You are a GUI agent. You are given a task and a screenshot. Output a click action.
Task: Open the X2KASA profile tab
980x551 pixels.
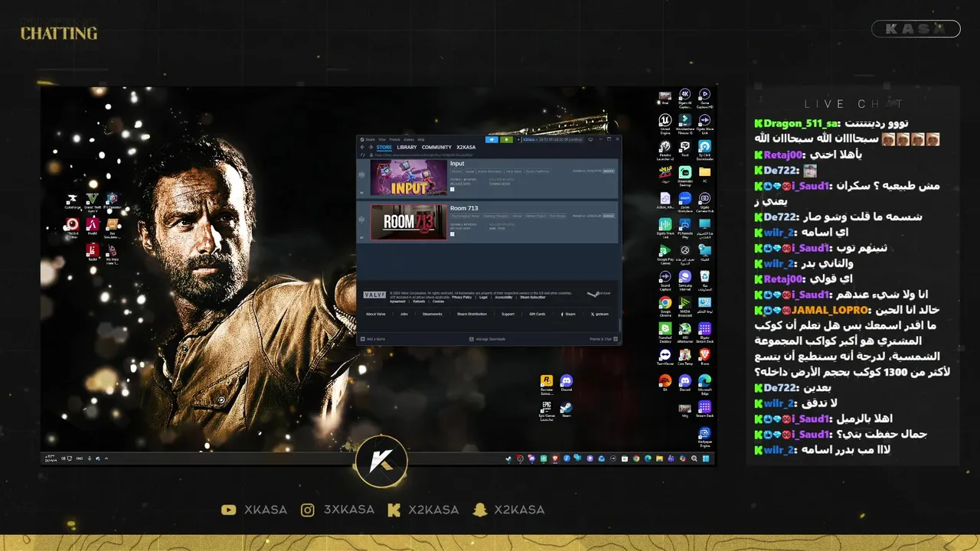(466, 147)
